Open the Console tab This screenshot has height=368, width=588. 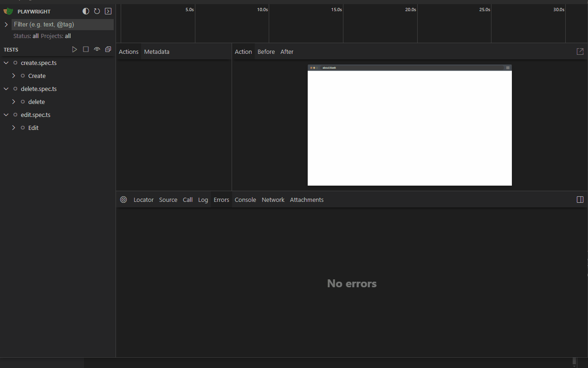[245, 200]
